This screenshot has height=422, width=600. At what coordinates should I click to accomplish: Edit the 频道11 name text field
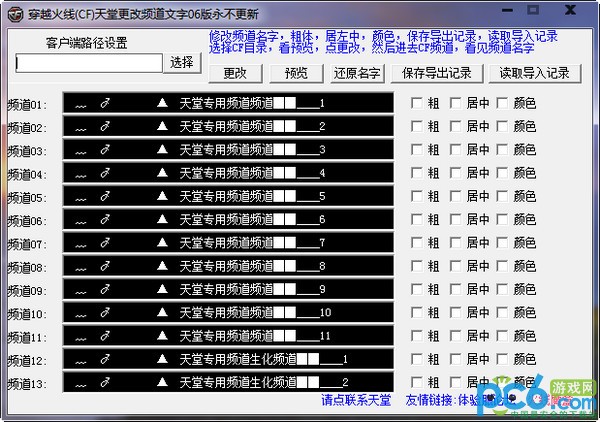click(x=228, y=336)
